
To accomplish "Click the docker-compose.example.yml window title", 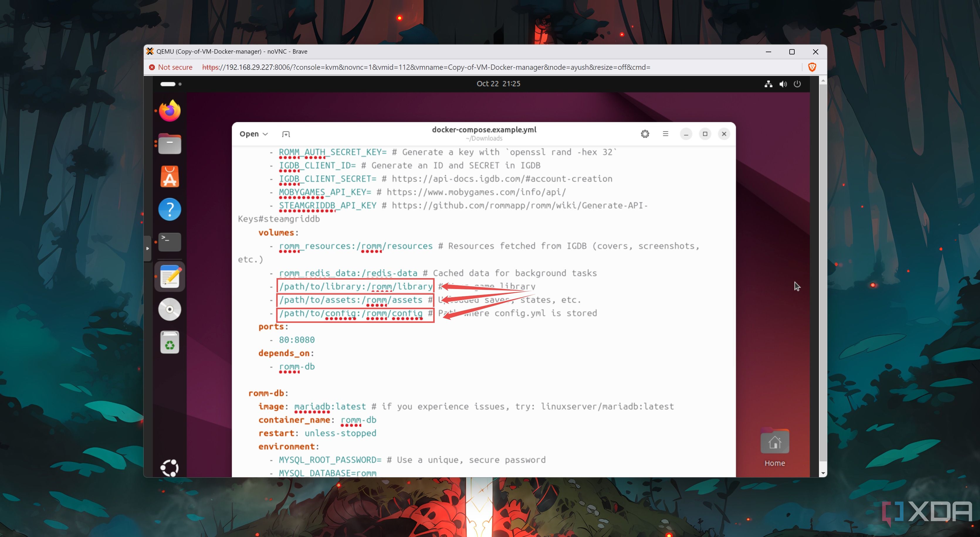I will point(484,130).
